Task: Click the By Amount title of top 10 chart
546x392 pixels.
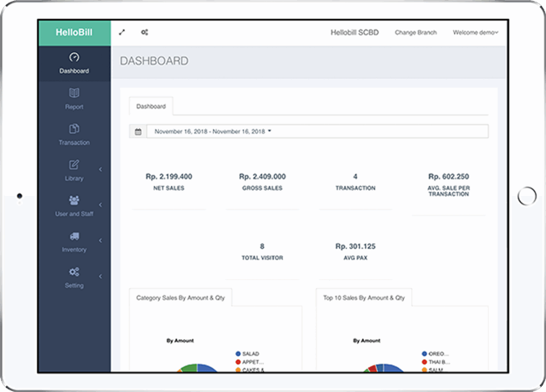Action: pos(367,340)
